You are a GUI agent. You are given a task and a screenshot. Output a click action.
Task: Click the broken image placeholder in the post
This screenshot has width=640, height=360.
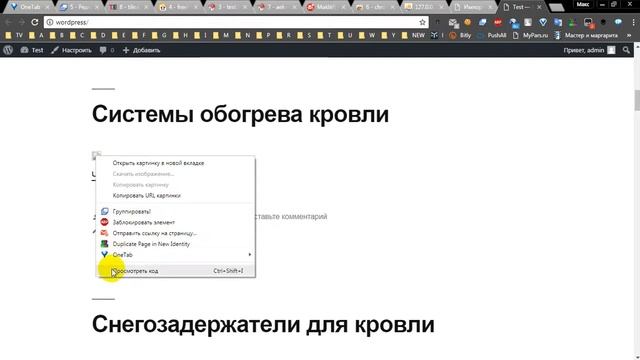[x=96, y=155]
